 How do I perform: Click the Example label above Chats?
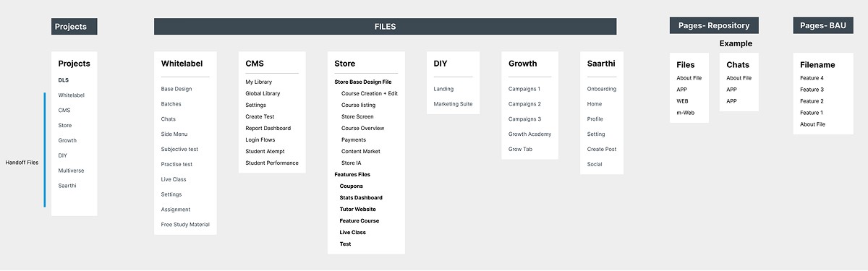pyautogui.click(x=736, y=43)
